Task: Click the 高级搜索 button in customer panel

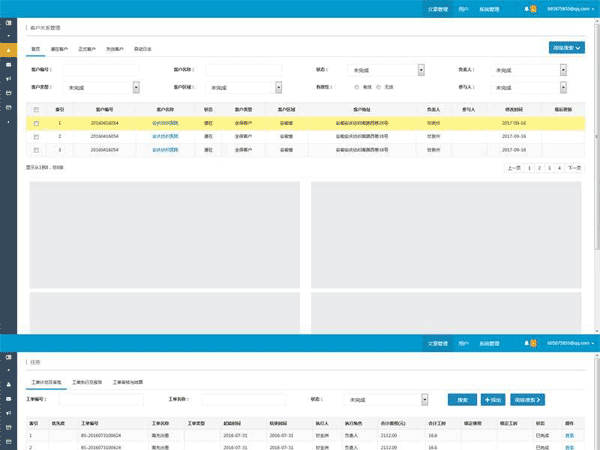Action: (x=567, y=47)
